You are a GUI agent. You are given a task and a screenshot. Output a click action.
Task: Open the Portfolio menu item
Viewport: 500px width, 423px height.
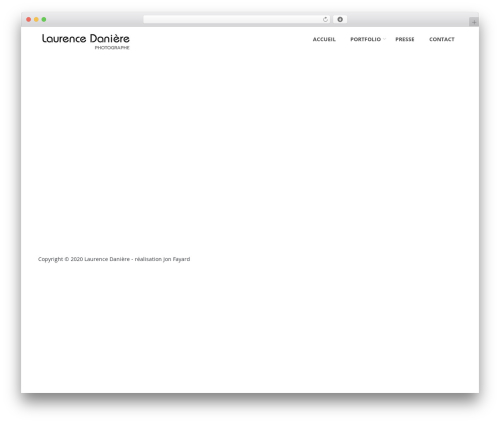(x=365, y=39)
